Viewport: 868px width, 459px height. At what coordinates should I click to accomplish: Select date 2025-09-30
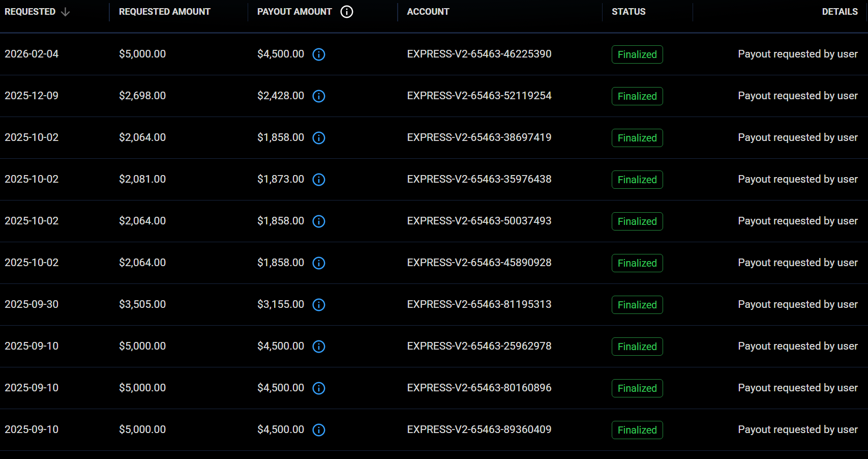pyautogui.click(x=32, y=304)
